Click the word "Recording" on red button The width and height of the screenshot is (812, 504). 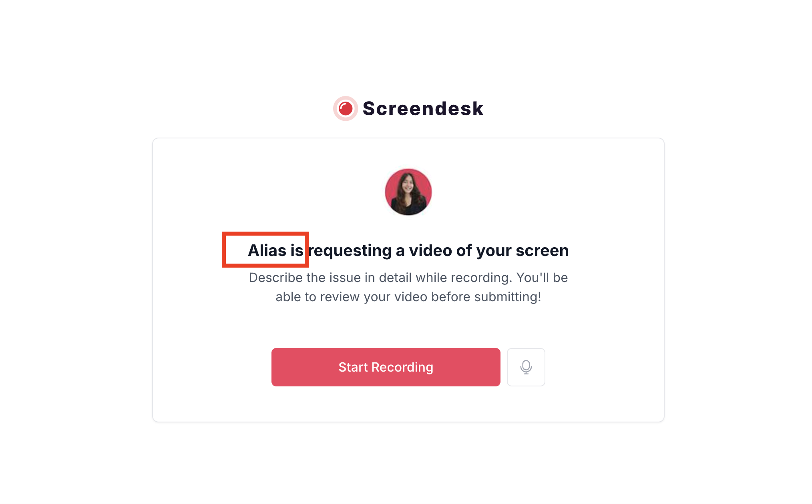coord(402,367)
